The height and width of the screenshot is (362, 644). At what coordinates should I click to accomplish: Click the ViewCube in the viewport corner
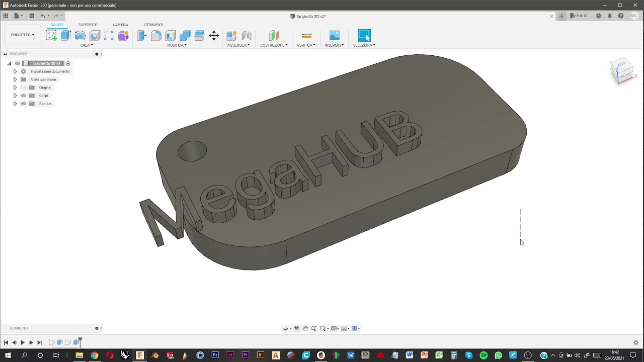click(623, 71)
